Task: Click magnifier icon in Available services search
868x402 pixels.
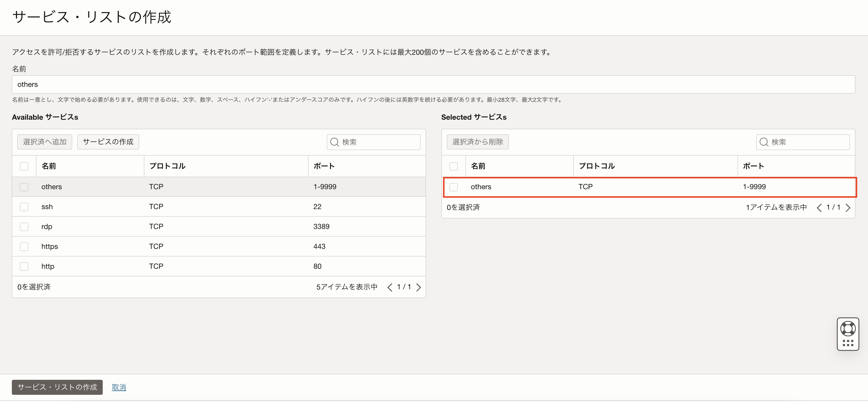Action: pyautogui.click(x=334, y=142)
